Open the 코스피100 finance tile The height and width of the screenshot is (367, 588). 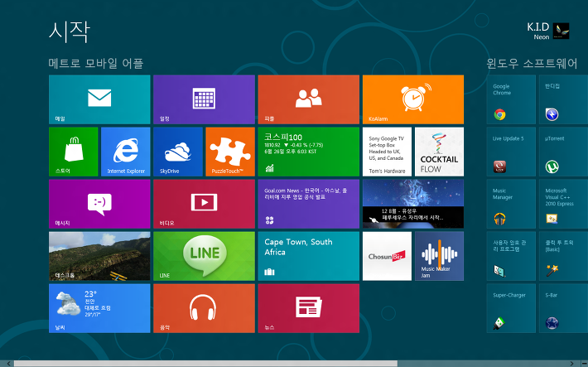click(309, 152)
